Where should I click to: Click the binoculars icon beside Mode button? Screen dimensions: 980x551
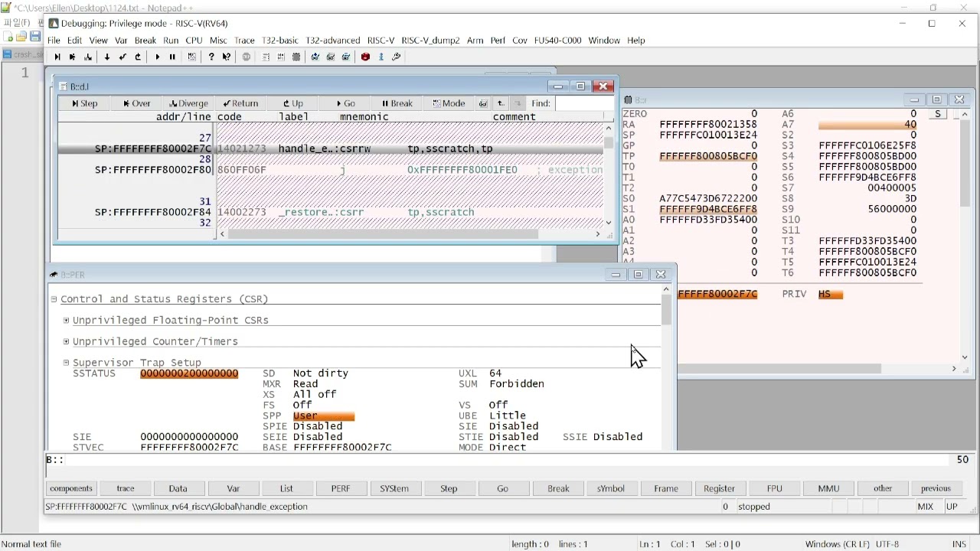click(x=483, y=103)
